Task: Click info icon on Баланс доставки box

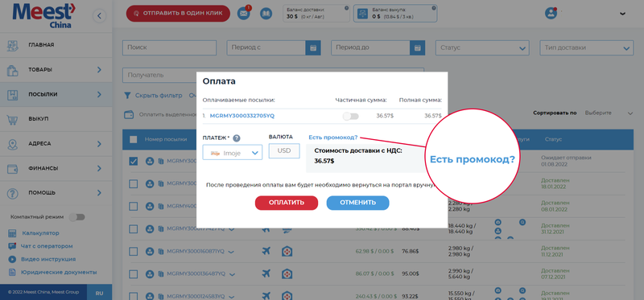Action: 347,8
